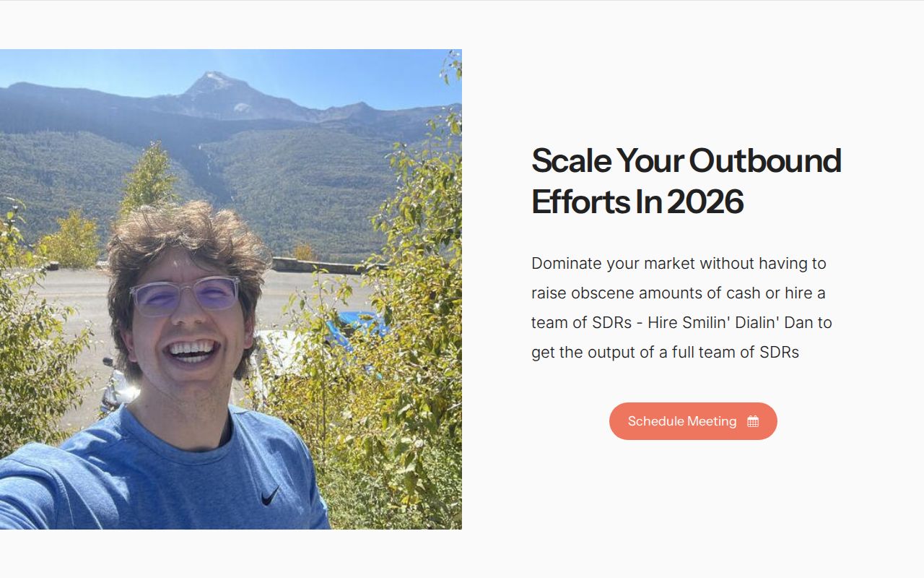Click the "2026" text in the heading

click(x=705, y=202)
